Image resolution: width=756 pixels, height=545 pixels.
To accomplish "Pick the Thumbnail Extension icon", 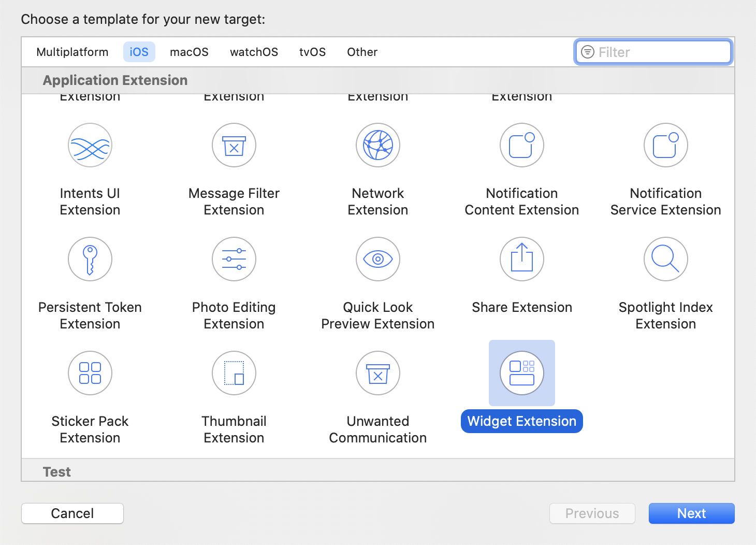I will tap(234, 373).
